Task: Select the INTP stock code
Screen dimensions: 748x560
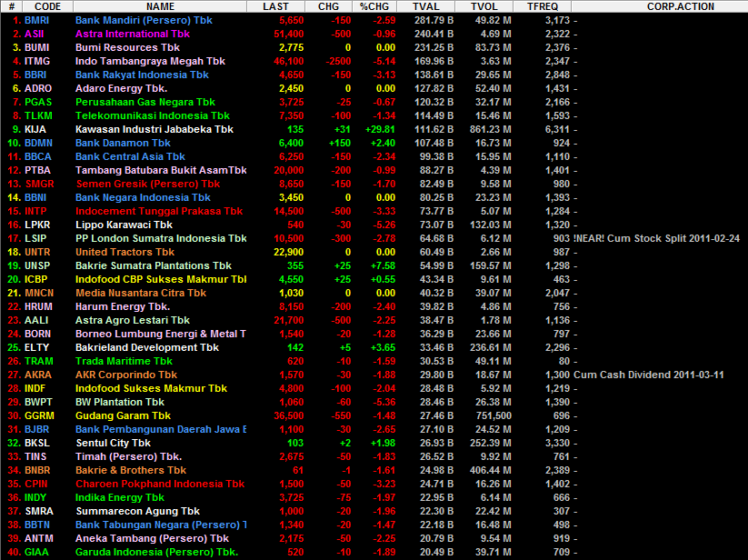Action: coord(35,211)
